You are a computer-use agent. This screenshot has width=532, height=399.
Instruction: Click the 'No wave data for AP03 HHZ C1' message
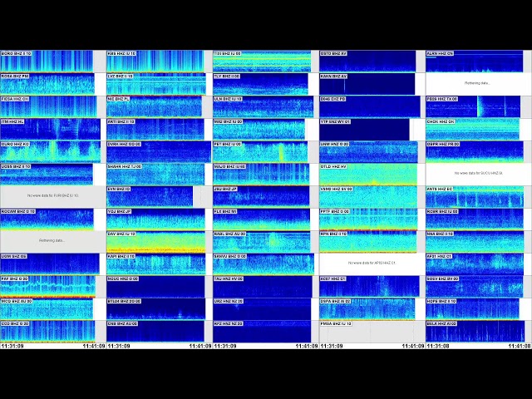pos(372,263)
